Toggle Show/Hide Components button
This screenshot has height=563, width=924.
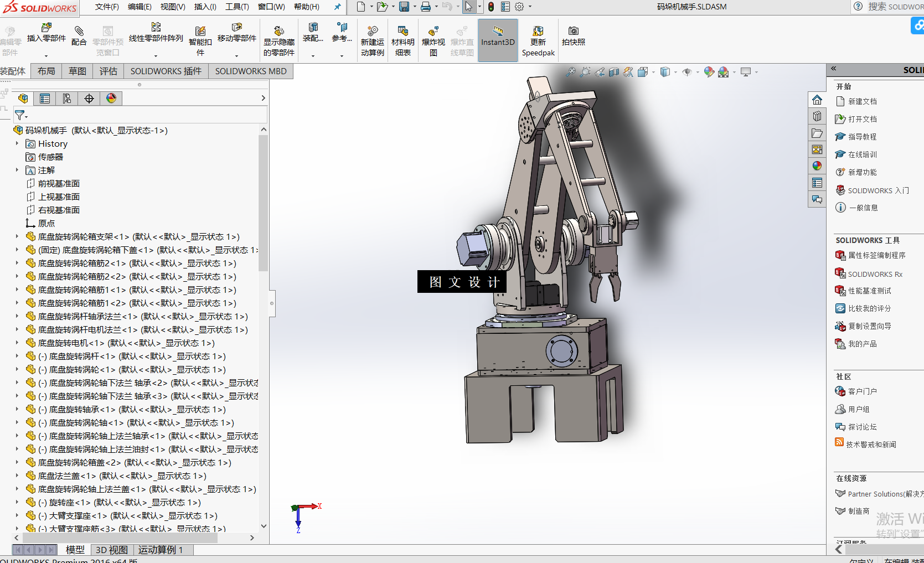(279, 31)
